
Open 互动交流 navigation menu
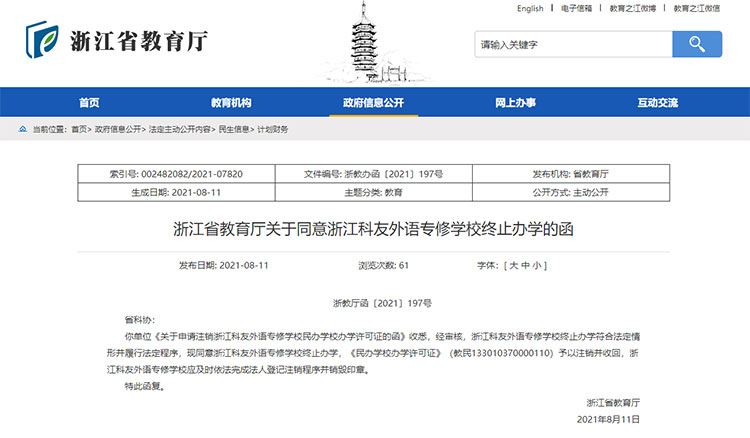click(x=658, y=102)
